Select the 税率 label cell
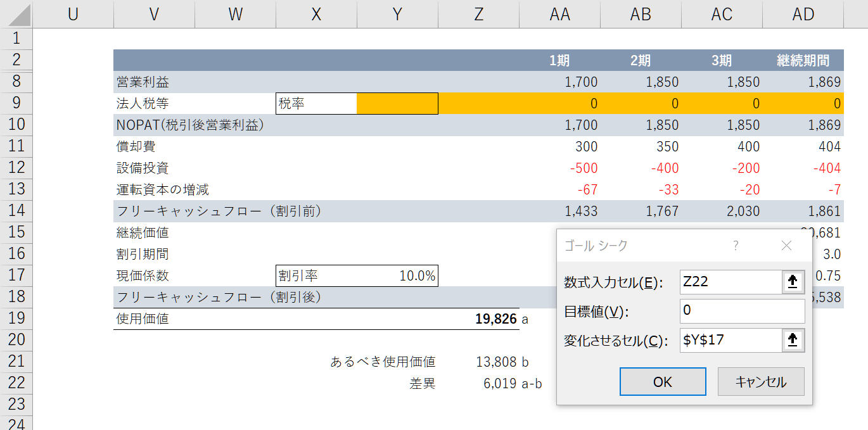This screenshot has width=868, height=430. click(316, 103)
